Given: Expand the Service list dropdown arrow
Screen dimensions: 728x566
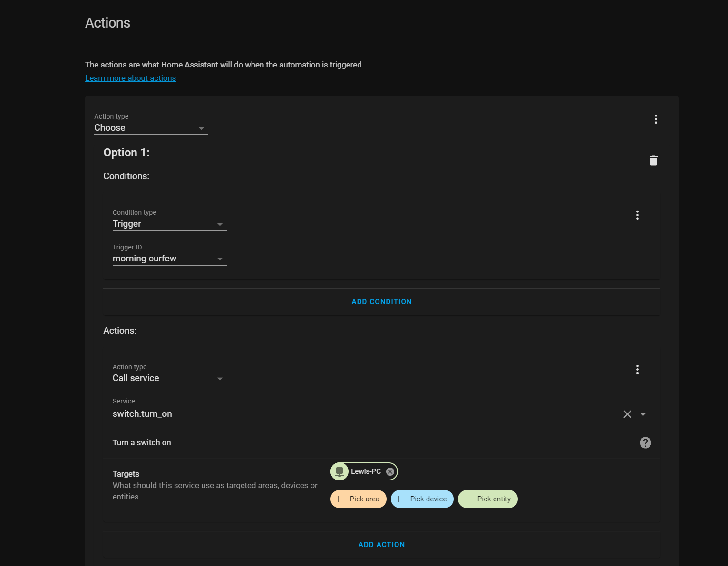Looking at the screenshot, I should point(643,414).
